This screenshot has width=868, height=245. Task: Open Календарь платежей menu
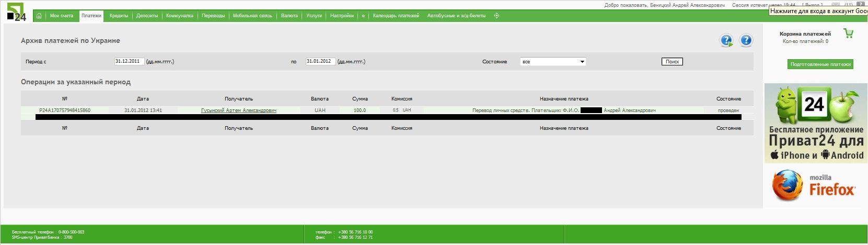coord(396,16)
